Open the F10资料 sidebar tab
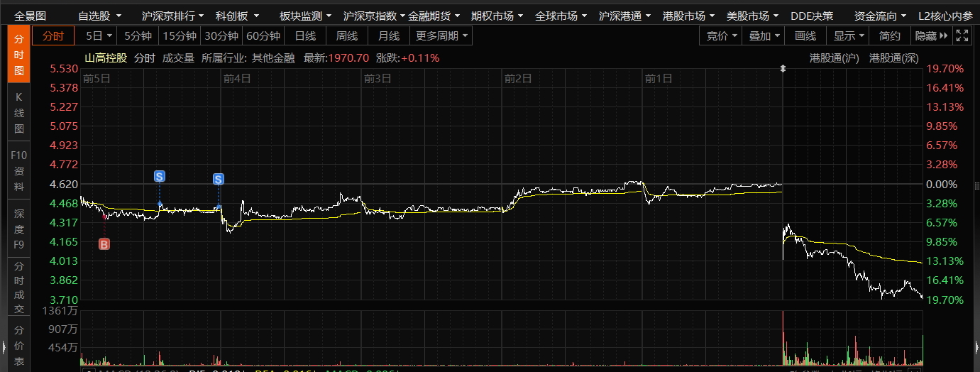This screenshot has height=372, width=980. (19, 170)
